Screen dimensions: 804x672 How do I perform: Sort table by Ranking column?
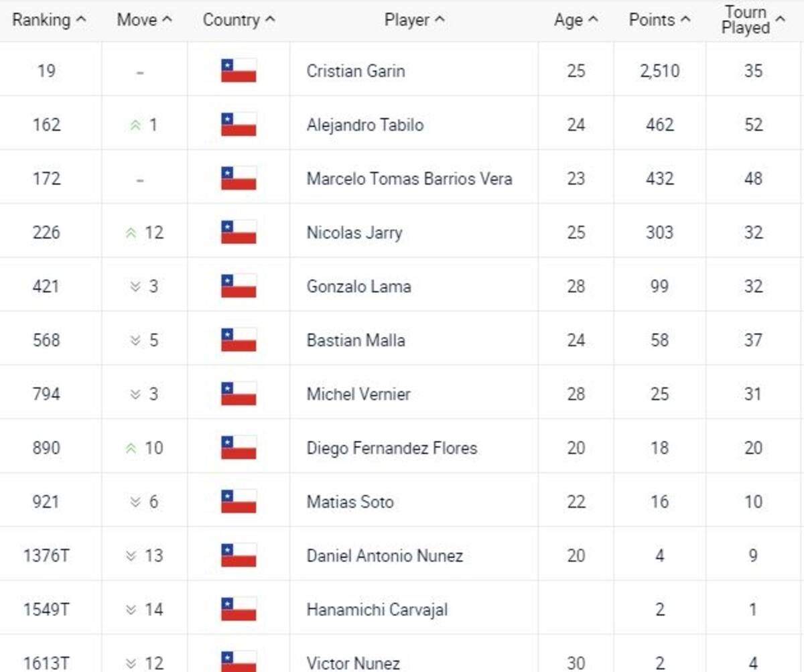(x=49, y=20)
